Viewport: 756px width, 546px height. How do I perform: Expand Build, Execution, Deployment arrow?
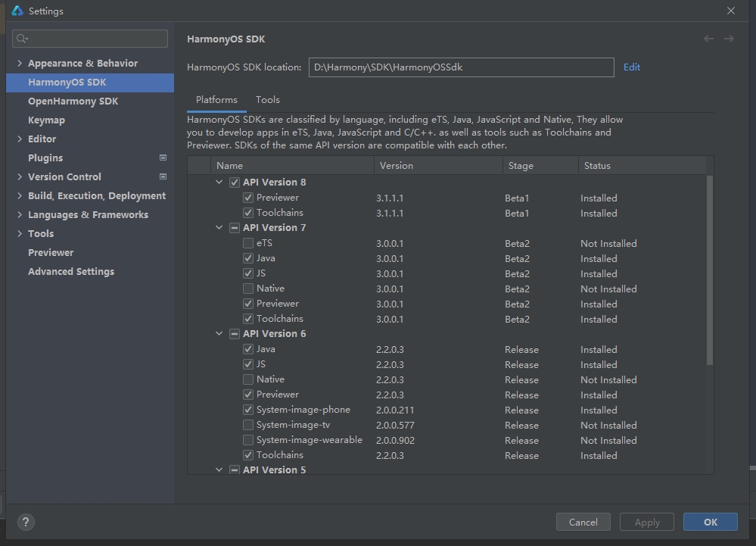[19, 195]
